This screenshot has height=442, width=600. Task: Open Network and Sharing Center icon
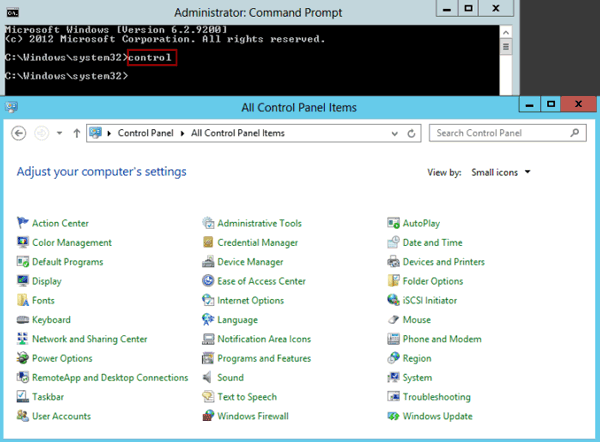click(23, 339)
